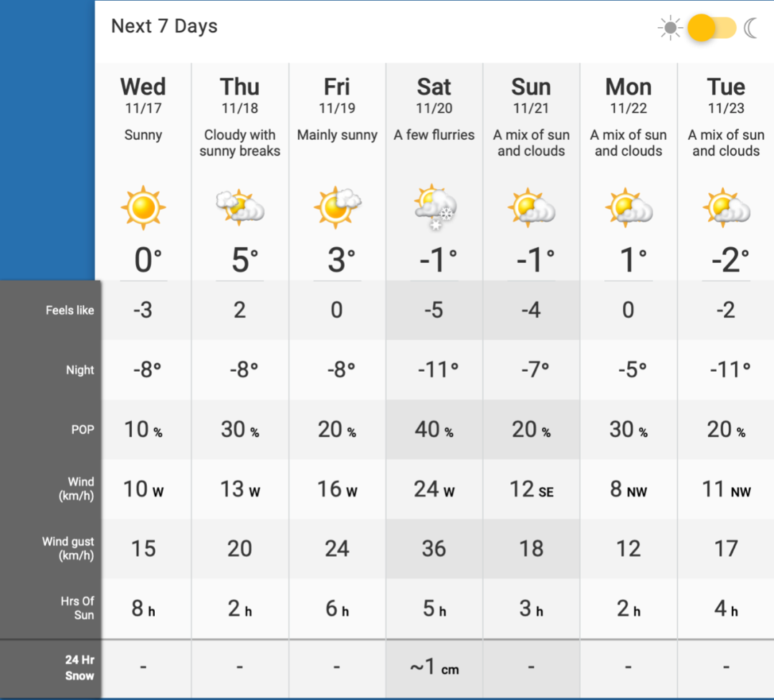This screenshot has height=700, width=774.
Task: Click Thursday's cloudy with sunny breaks icon
Action: click(240, 207)
